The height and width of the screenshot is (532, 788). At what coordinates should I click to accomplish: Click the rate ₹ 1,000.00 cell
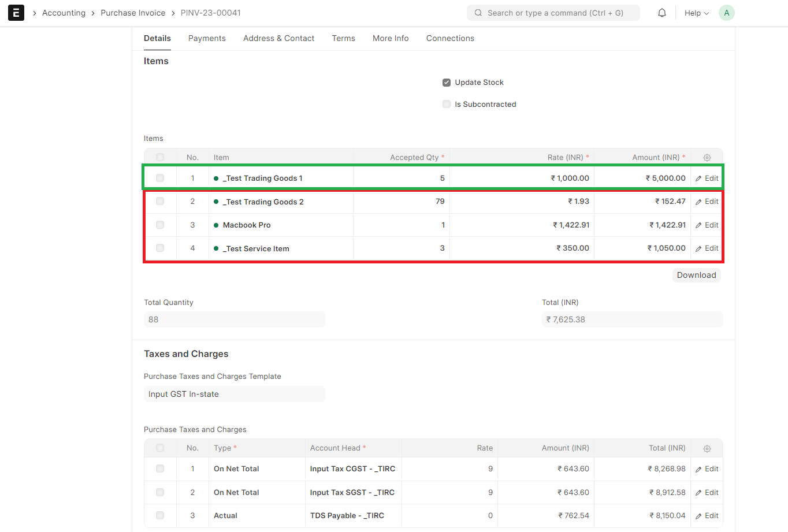[522, 178]
